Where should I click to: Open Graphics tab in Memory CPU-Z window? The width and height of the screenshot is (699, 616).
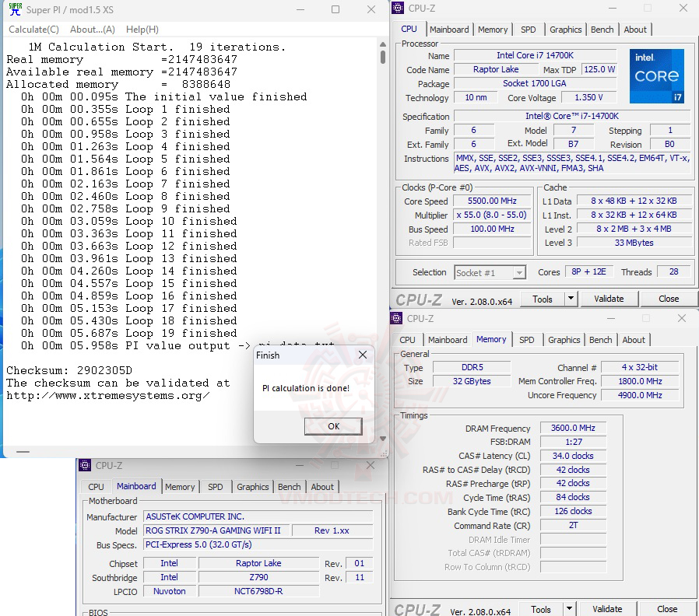pos(564,340)
